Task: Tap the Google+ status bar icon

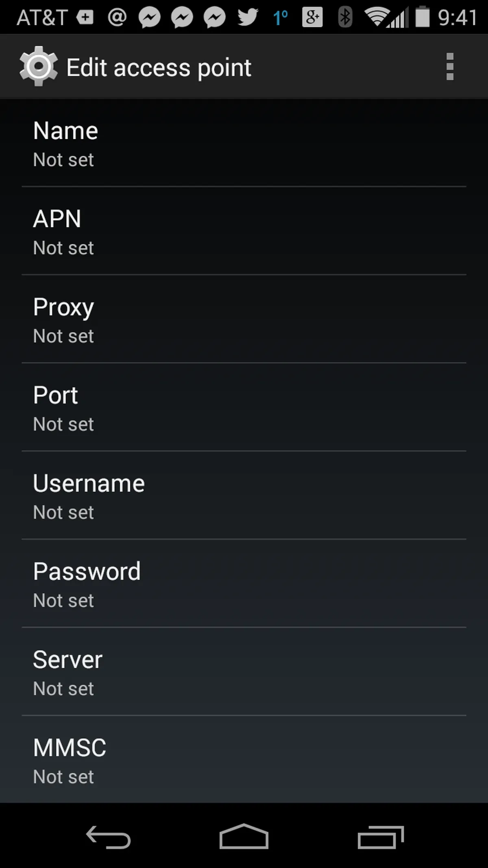Action: tap(312, 17)
